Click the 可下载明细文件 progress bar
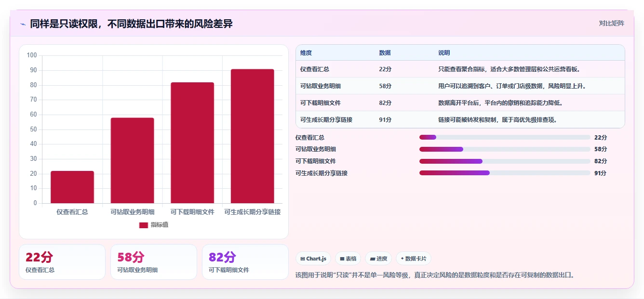 (505, 161)
